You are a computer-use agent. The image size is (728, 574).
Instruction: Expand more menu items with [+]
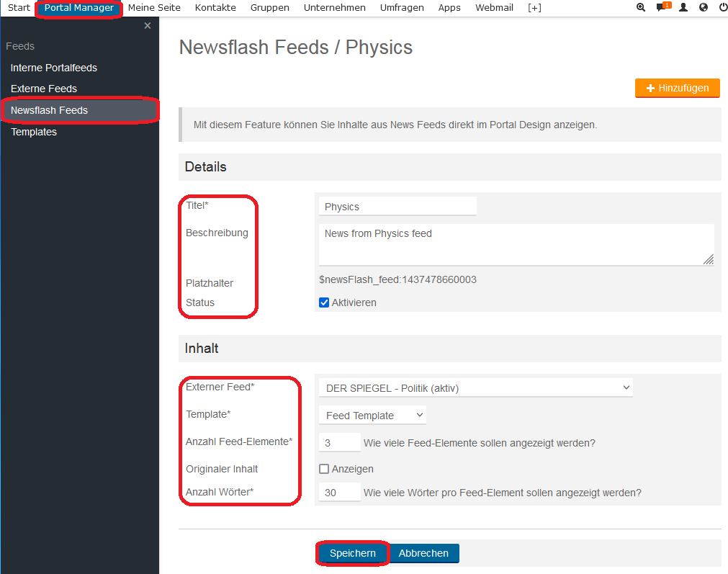[x=534, y=8]
